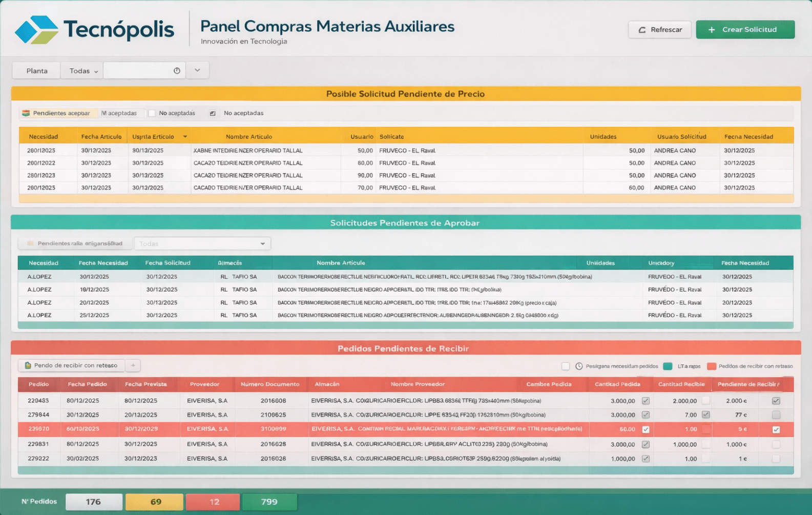Toggle the No aceptadas checkbox
The height and width of the screenshot is (515, 812).
[x=152, y=113]
